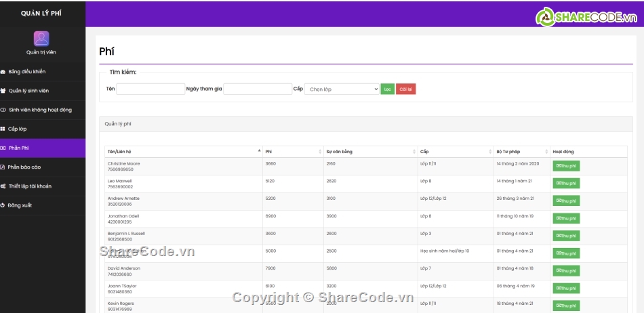Screen dimensions: 644x313
Task: Choose Đăng xuất to log out
Action: [x=43, y=205]
